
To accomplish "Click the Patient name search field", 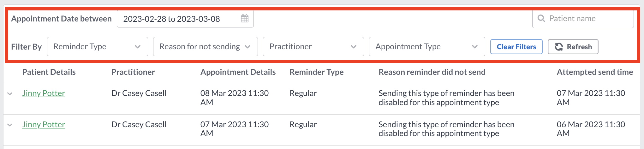I will (x=583, y=19).
